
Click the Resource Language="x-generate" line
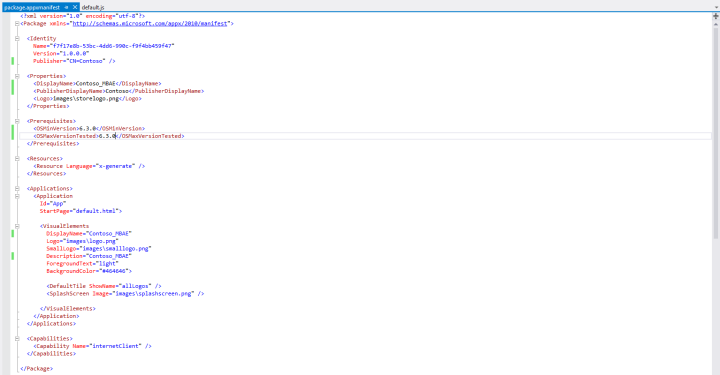pyautogui.click(x=89, y=166)
